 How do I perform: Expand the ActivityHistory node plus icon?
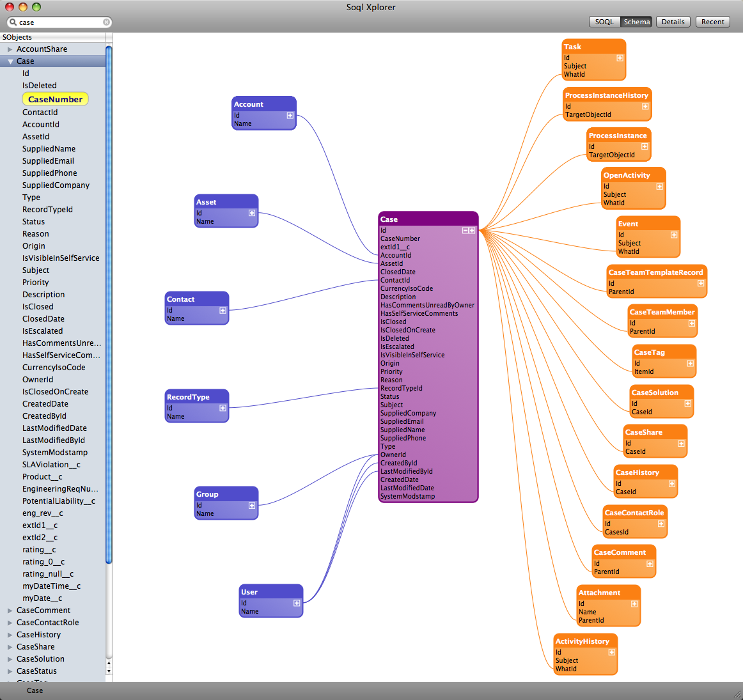coord(612,653)
